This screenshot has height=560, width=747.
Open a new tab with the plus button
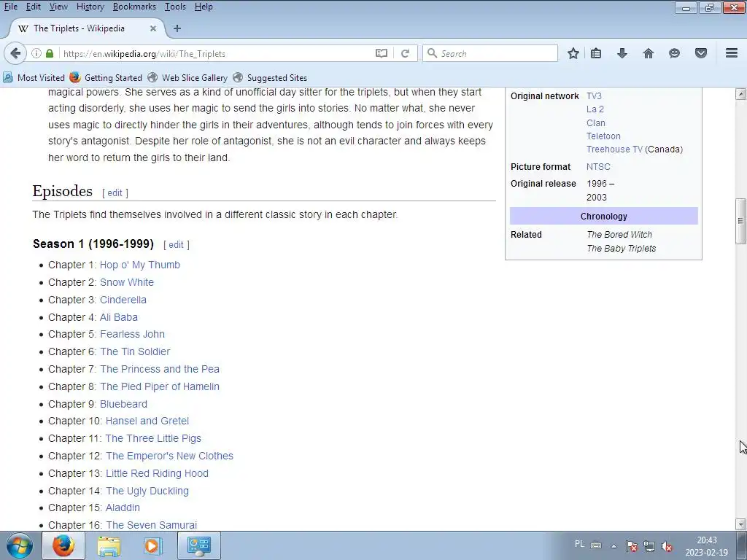pyautogui.click(x=177, y=28)
